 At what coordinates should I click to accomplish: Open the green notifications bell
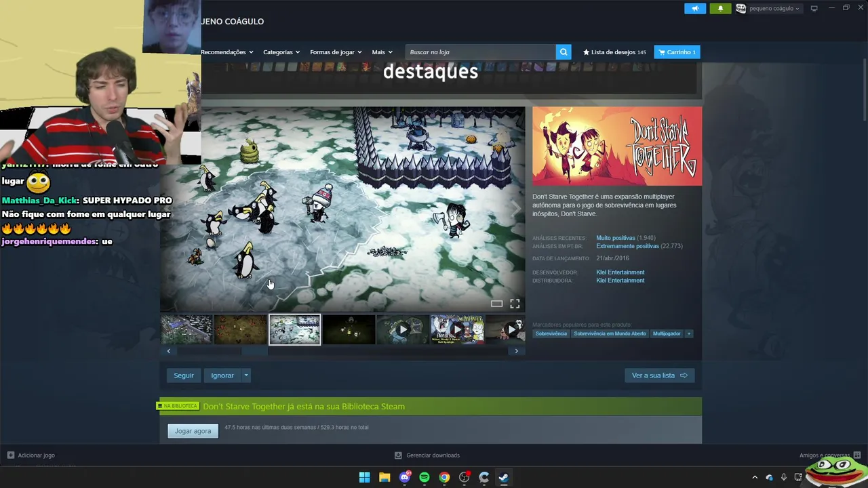click(x=720, y=8)
